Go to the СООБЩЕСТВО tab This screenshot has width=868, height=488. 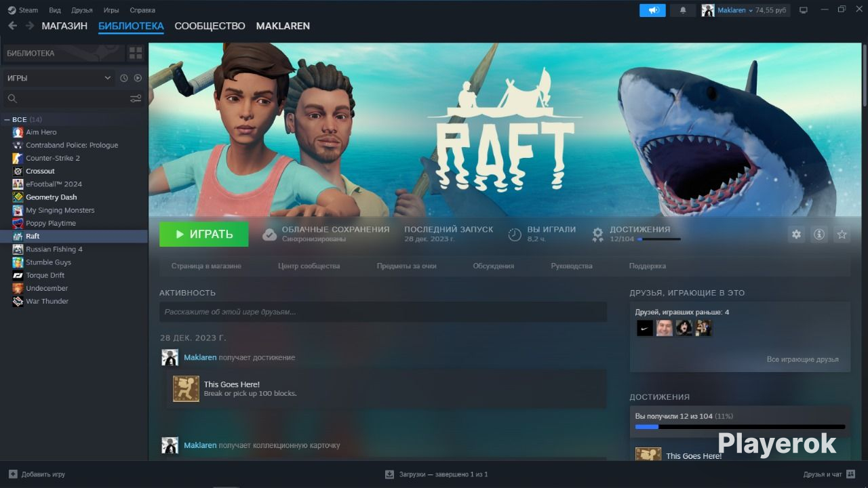210,26
